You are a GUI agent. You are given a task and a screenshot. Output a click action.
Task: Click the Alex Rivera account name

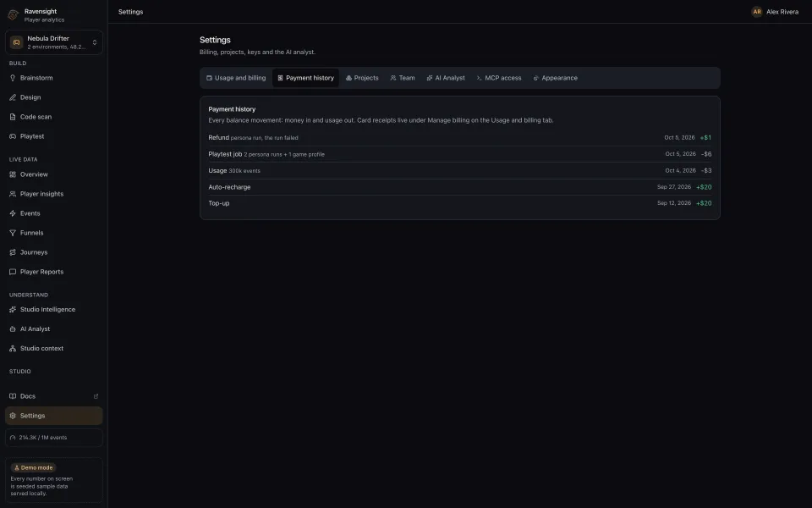(782, 11)
